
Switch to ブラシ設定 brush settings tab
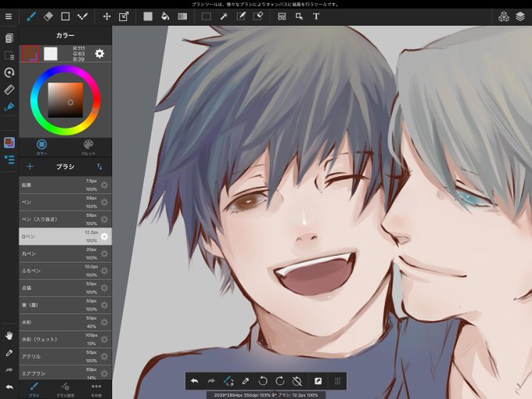tap(65, 389)
